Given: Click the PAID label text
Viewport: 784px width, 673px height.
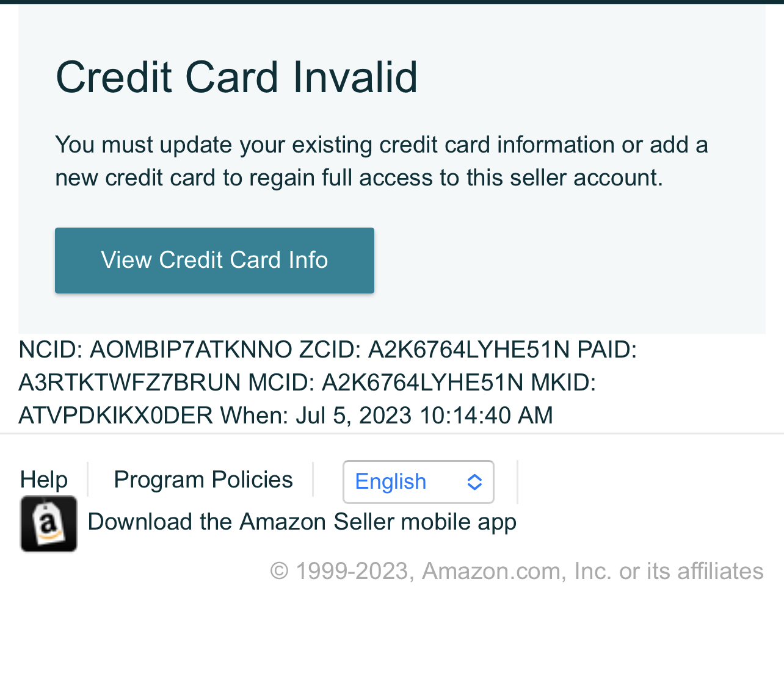Looking at the screenshot, I should pyautogui.click(x=607, y=350).
